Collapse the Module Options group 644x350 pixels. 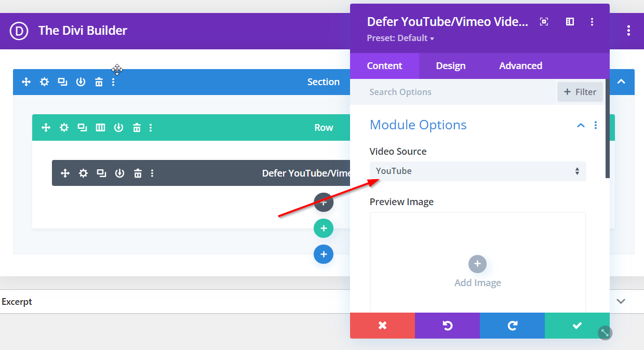point(580,125)
